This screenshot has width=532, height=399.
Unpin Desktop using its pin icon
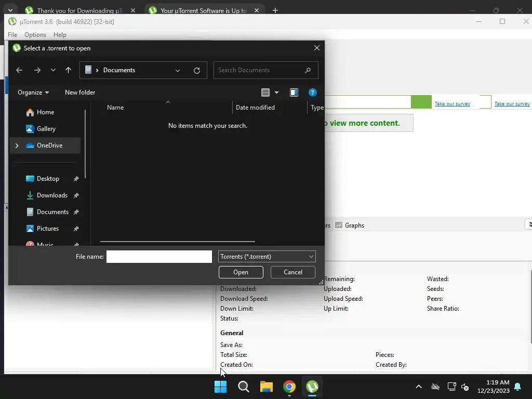tap(76, 179)
